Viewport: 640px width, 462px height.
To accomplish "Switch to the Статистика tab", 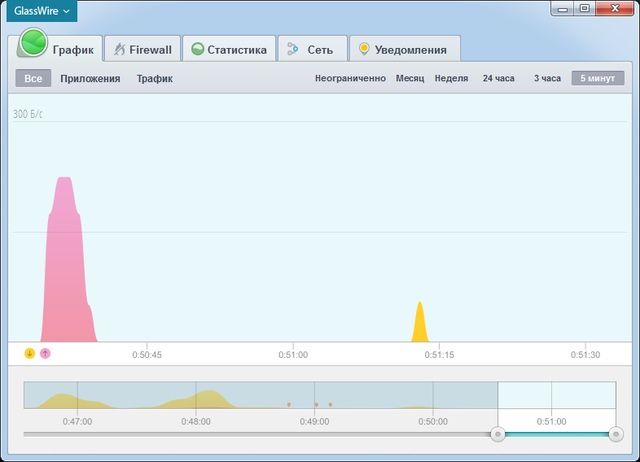I will tap(231, 49).
